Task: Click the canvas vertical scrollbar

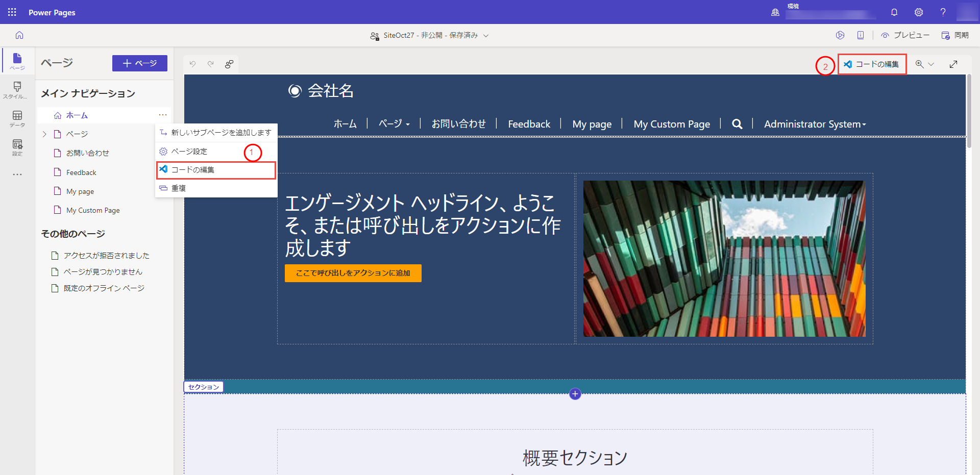Action: [969, 111]
